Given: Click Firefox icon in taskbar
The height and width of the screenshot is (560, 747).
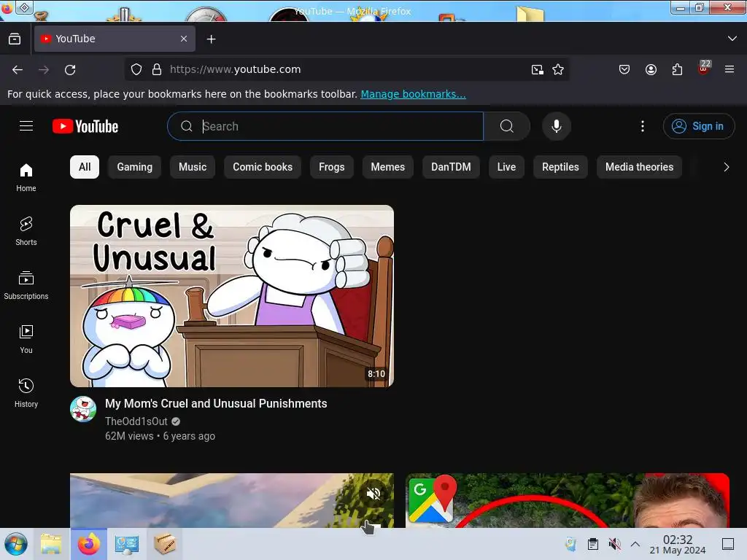Looking at the screenshot, I should (89, 544).
